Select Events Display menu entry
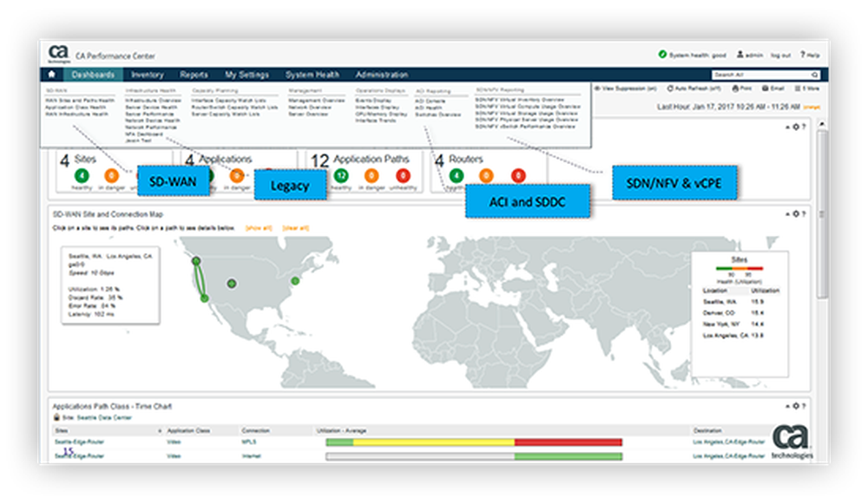 coord(373,101)
